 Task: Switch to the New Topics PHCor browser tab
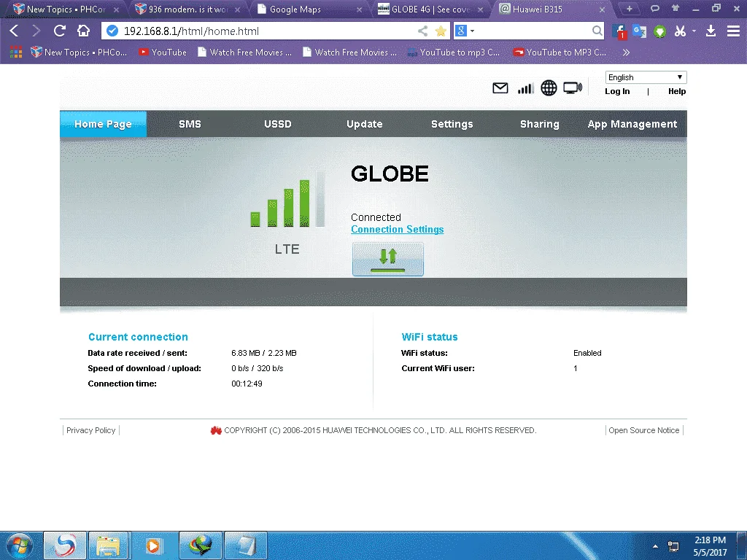tap(66, 9)
